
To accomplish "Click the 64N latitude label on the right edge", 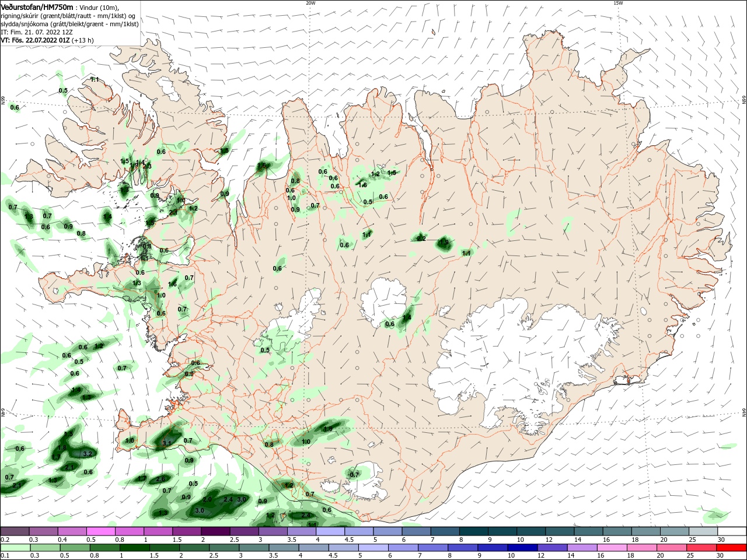I will pyautogui.click(x=744, y=412).
